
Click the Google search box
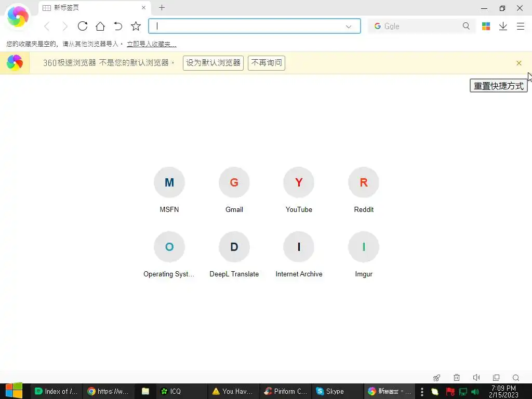pos(422,26)
